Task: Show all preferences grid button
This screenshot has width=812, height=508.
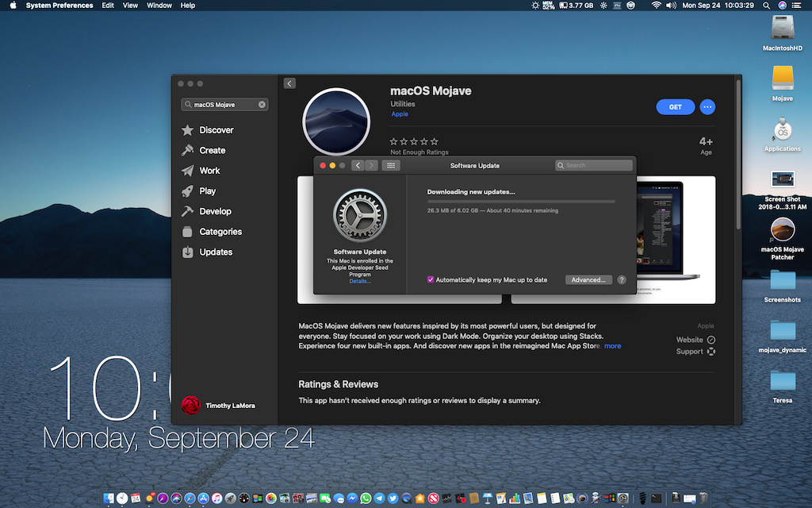Action: [x=391, y=165]
